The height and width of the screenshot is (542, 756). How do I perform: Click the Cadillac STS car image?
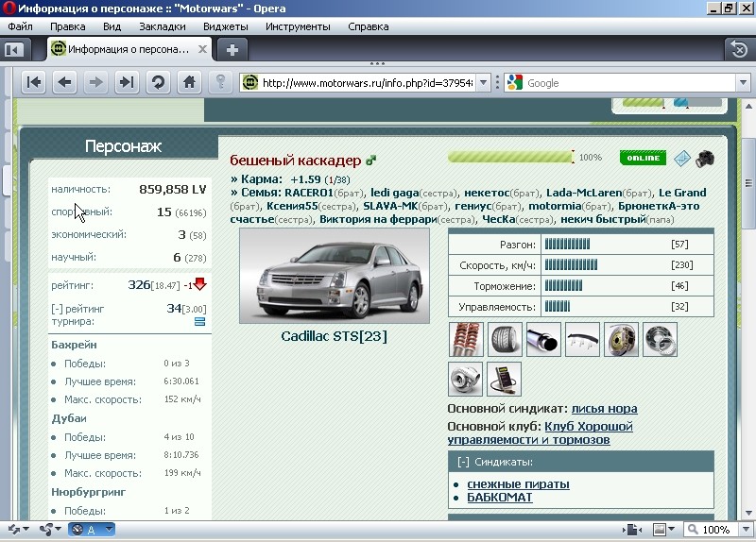point(335,276)
